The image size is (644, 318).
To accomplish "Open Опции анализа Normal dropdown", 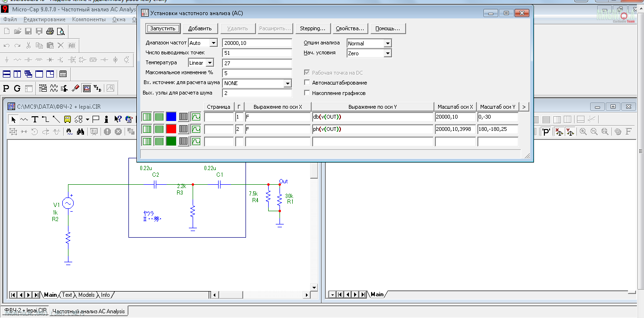I will pos(388,43).
